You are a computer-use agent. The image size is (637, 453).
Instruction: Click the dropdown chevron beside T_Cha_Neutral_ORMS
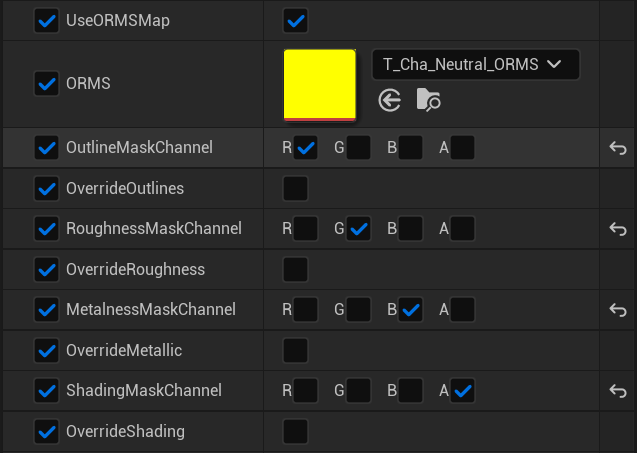point(554,64)
